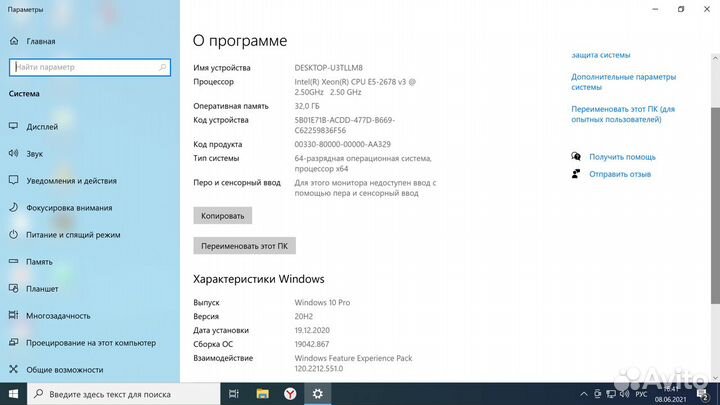The width and height of the screenshot is (720, 405).
Task: Click the network tray icon
Action: click(611, 394)
